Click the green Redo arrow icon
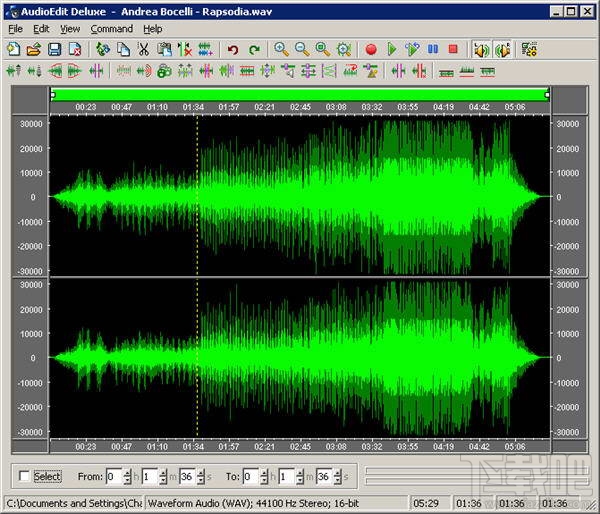Image resolution: width=600 pixels, height=514 pixels. click(x=254, y=49)
